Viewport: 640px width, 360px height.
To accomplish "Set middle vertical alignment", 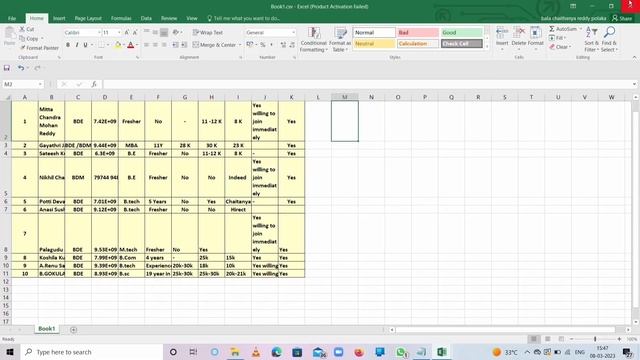I will [x=155, y=32].
